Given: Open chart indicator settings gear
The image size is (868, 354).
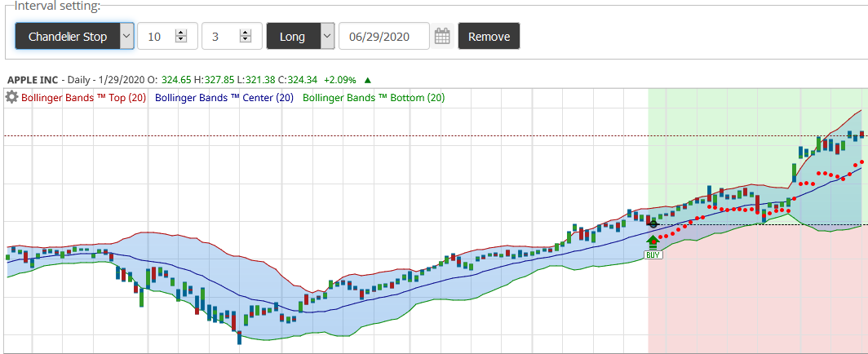Looking at the screenshot, I should pyautogui.click(x=11, y=97).
